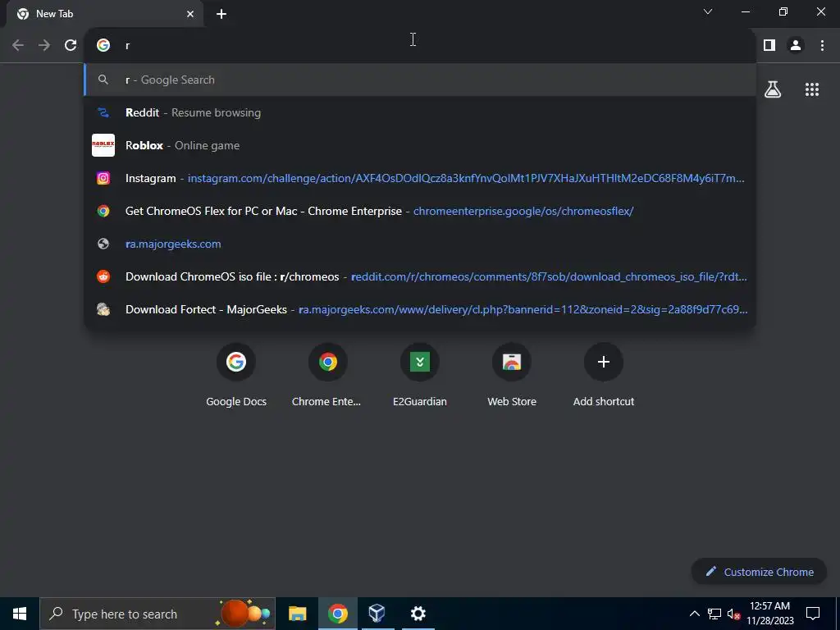Screen dimensions: 840x630
Task: Click resume journey icon beside Reddit
Action: (x=103, y=112)
